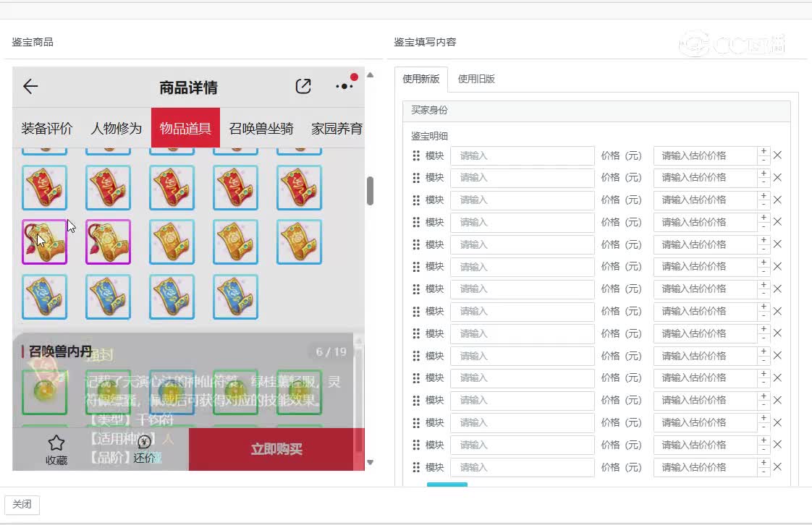Select the 物品道具 tab

pos(185,128)
